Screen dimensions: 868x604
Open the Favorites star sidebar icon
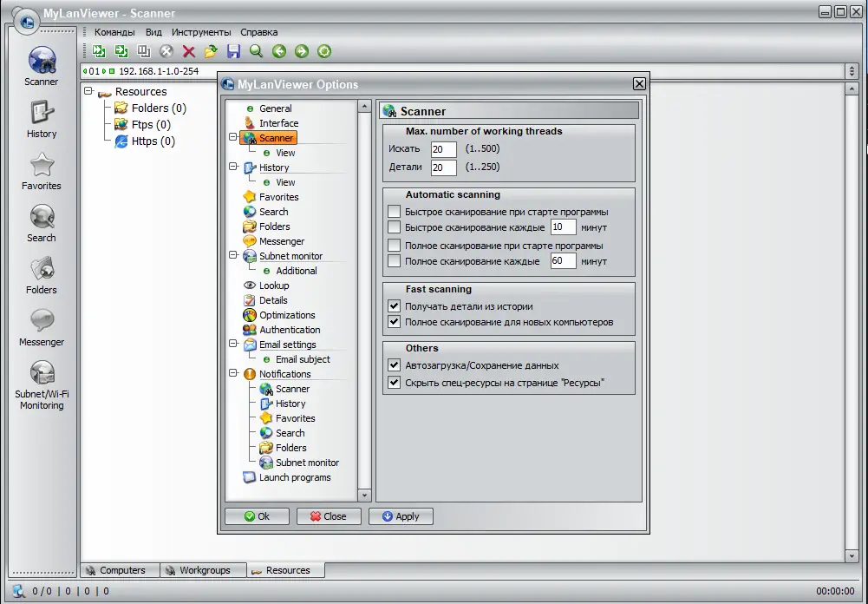pyautogui.click(x=42, y=165)
